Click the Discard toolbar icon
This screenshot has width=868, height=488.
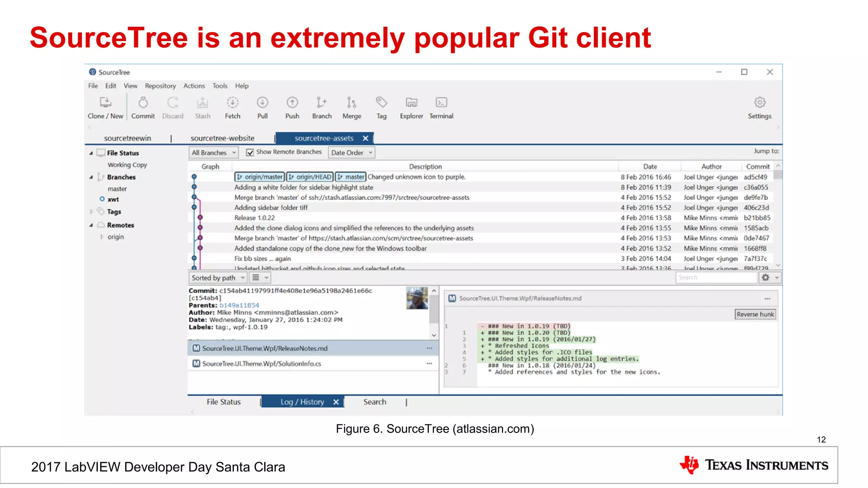[172, 103]
